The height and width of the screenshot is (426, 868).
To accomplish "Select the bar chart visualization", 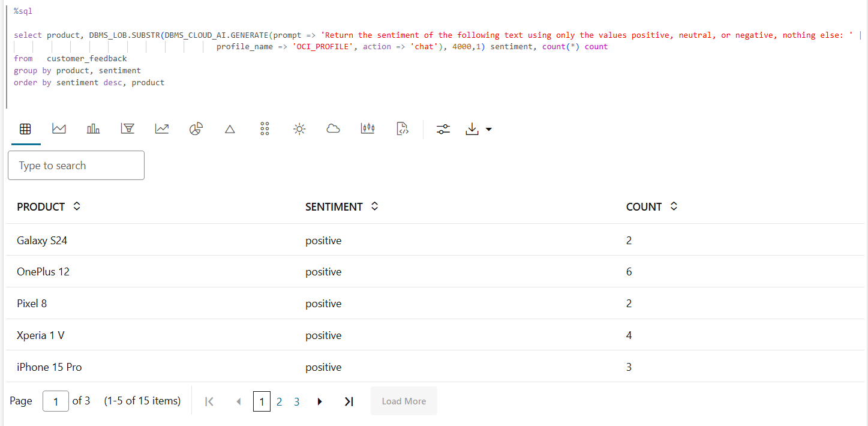I will tap(93, 129).
